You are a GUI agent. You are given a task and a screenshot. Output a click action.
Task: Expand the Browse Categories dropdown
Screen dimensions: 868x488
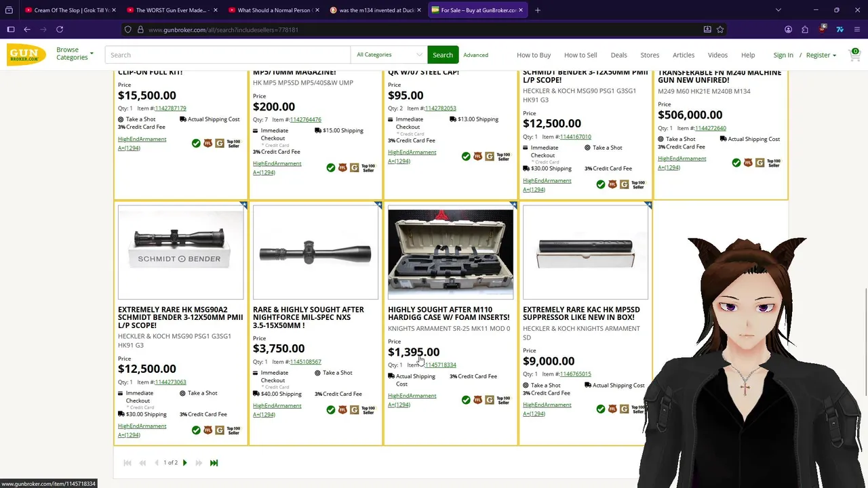(75, 54)
